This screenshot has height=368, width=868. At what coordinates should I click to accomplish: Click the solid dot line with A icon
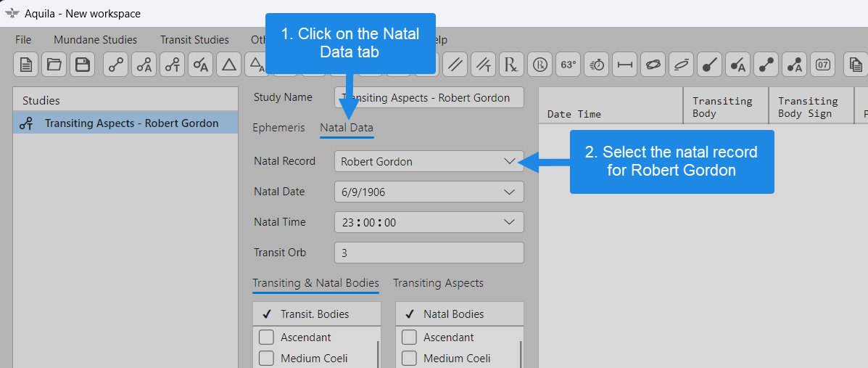pyautogui.click(x=738, y=65)
